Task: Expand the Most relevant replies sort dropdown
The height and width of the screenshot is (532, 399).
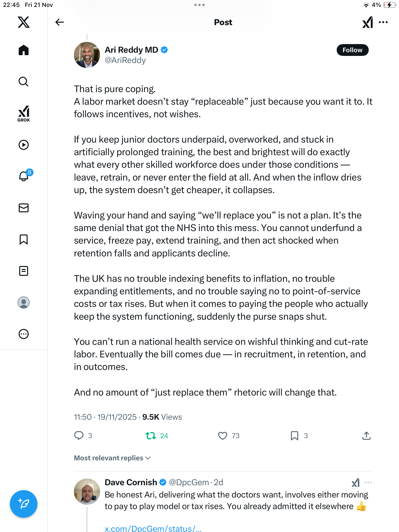Action: [x=112, y=458]
